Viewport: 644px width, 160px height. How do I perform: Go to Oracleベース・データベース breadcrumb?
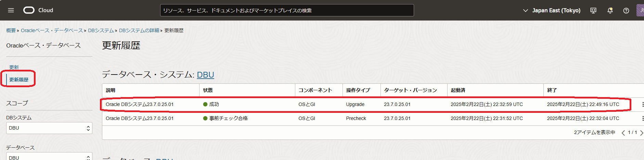(x=52, y=30)
